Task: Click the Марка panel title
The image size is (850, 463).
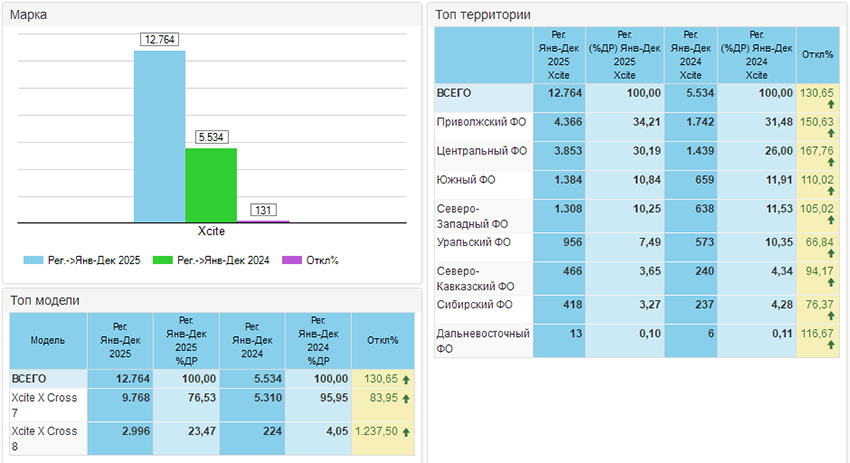Action: 28,16
